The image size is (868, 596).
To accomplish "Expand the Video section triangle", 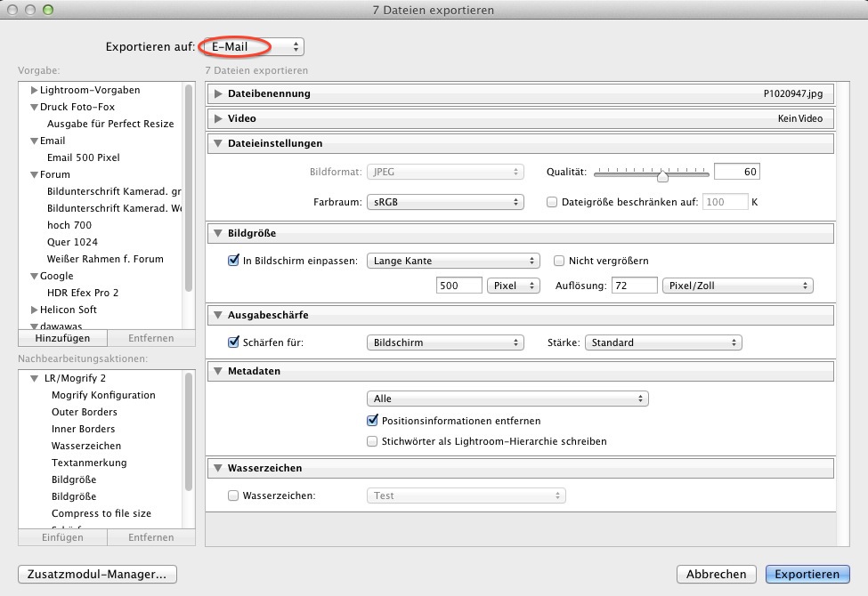I will click(x=217, y=118).
